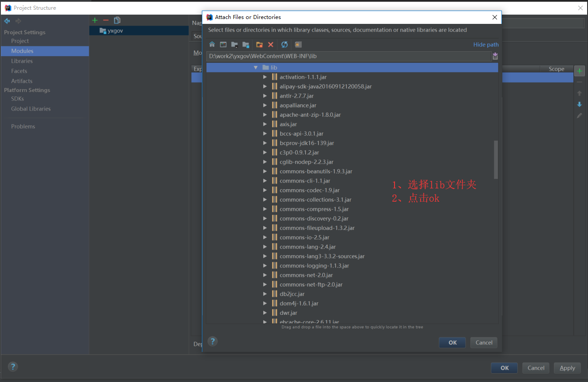This screenshot has width=588, height=382.
Task: Jump to home directory in file chooser
Action: tap(212, 44)
